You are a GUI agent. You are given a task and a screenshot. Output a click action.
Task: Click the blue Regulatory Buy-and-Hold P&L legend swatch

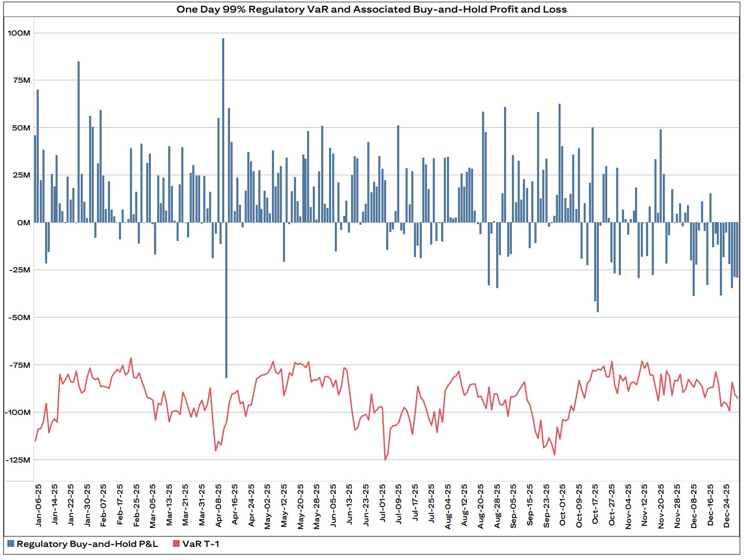coord(10,544)
